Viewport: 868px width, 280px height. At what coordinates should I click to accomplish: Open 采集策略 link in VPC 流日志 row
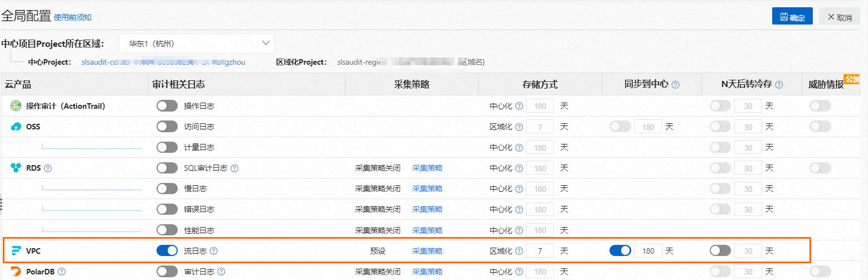(427, 251)
